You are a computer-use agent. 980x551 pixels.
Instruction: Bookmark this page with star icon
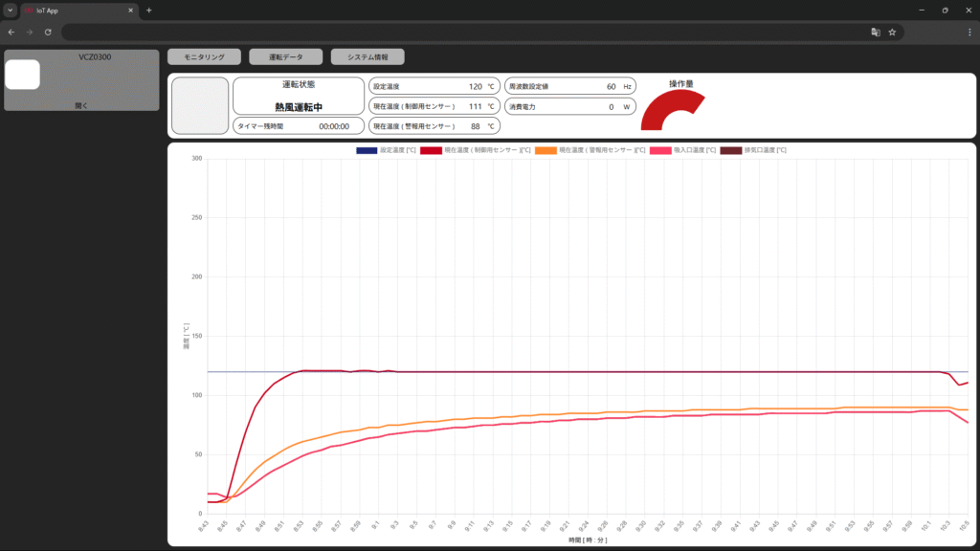click(x=892, y=32)
